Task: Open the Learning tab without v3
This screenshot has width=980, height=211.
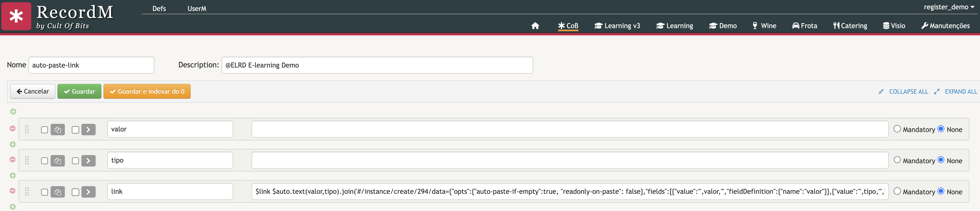Action: tap(675, 26)
